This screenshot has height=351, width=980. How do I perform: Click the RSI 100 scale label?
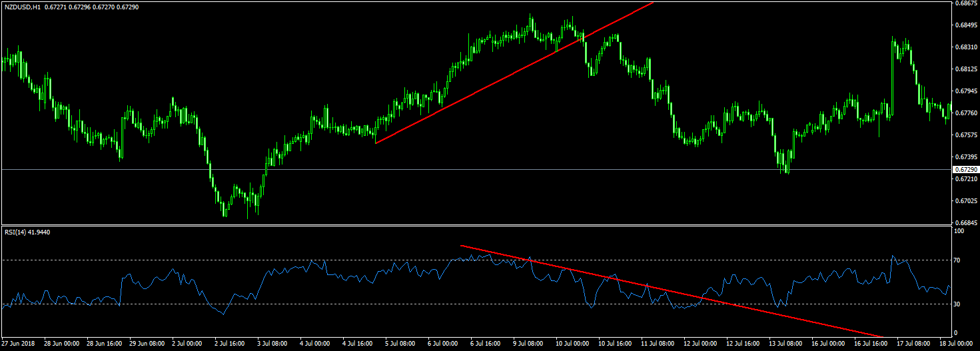(x=959, y=231)
